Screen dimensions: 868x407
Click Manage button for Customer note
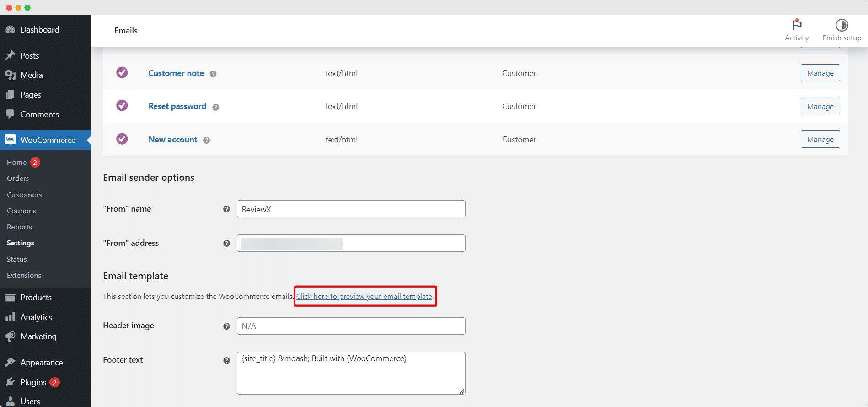(x=820, y=73)
